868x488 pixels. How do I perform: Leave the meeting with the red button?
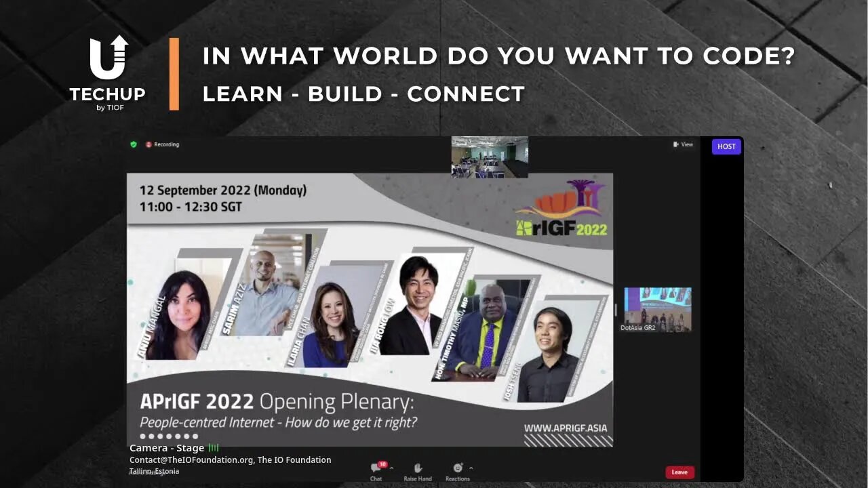coord(679,472)
